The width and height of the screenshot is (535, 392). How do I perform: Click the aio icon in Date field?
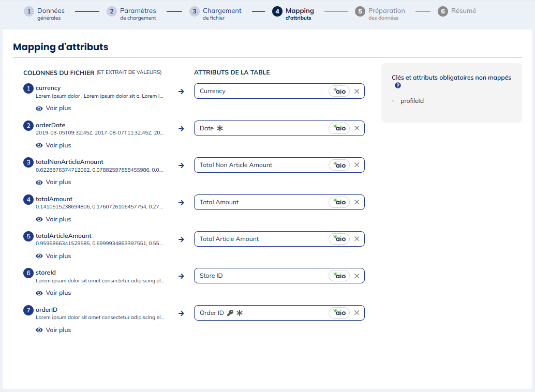(339, 128)
